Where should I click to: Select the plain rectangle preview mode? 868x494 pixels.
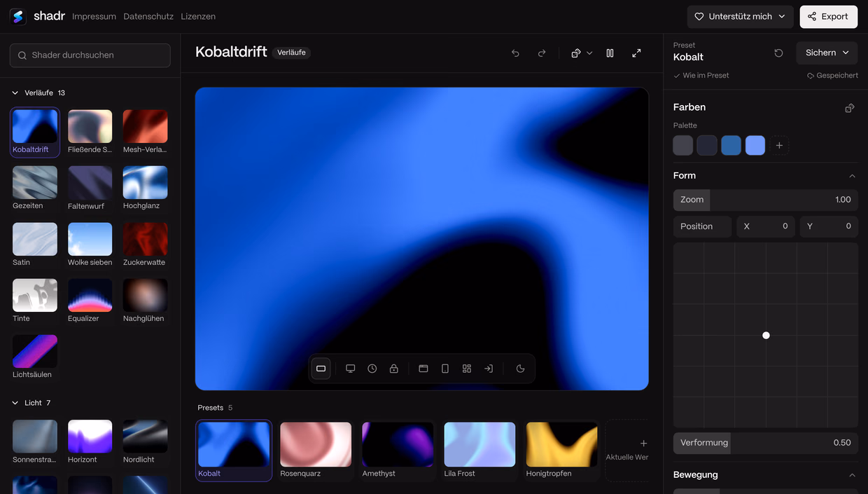321,369
